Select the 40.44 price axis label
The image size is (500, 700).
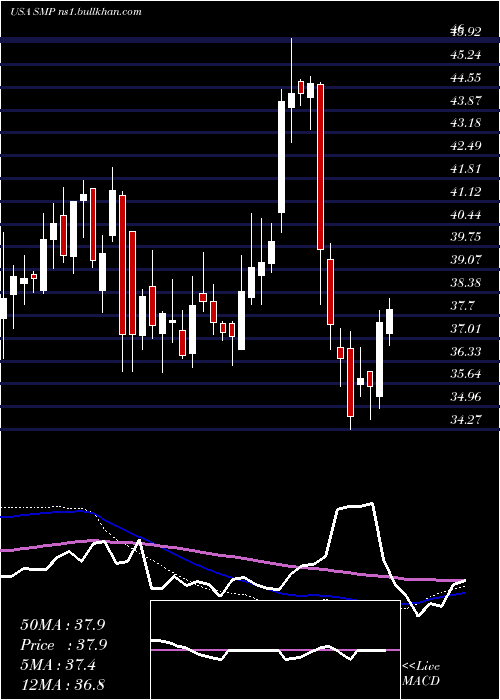click(466, 215)
